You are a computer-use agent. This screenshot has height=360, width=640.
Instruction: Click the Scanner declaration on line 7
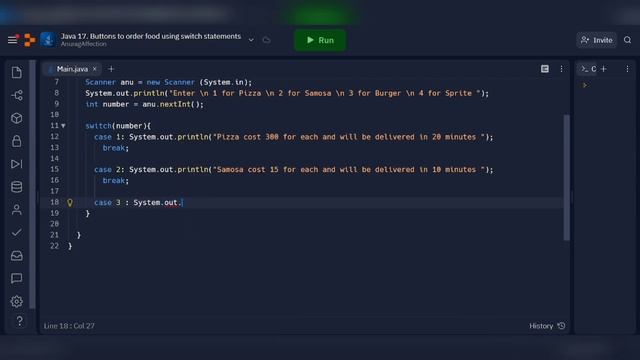pyautogui.click(x=169, y=82)
